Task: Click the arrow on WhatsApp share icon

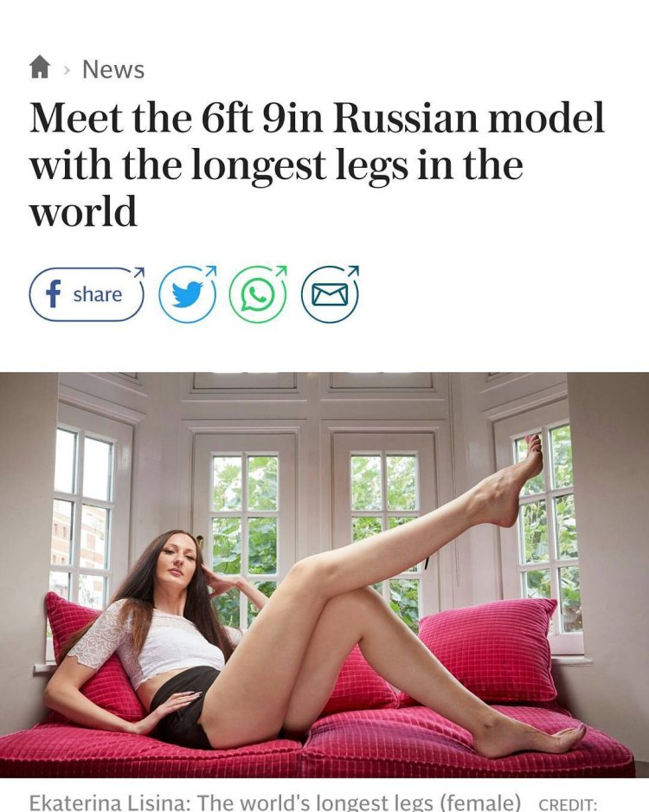Action: 280,271
